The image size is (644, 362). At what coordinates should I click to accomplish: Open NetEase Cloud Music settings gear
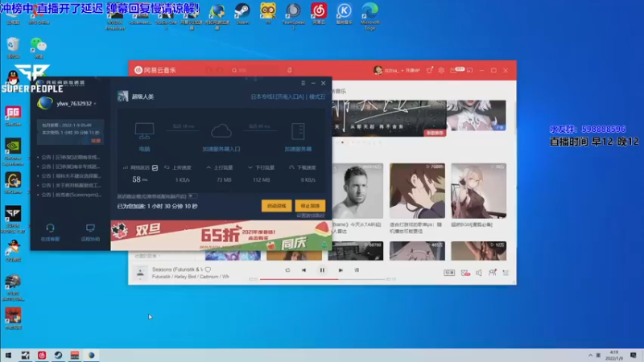coord(441,70)
